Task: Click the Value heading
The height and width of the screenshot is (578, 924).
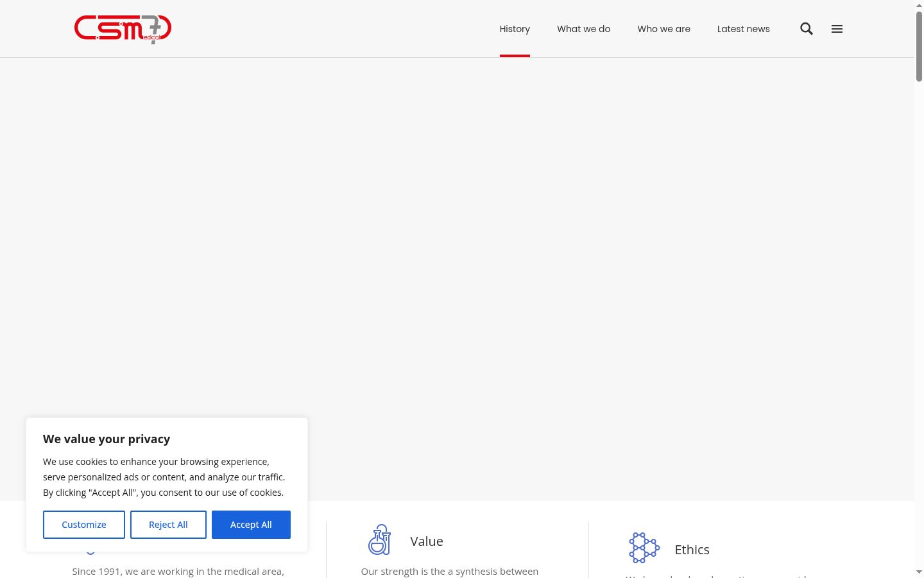Action: point(427,541)
